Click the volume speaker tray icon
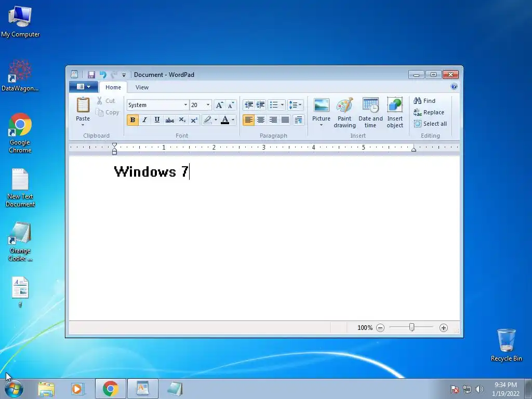 (x=479, y=389)
